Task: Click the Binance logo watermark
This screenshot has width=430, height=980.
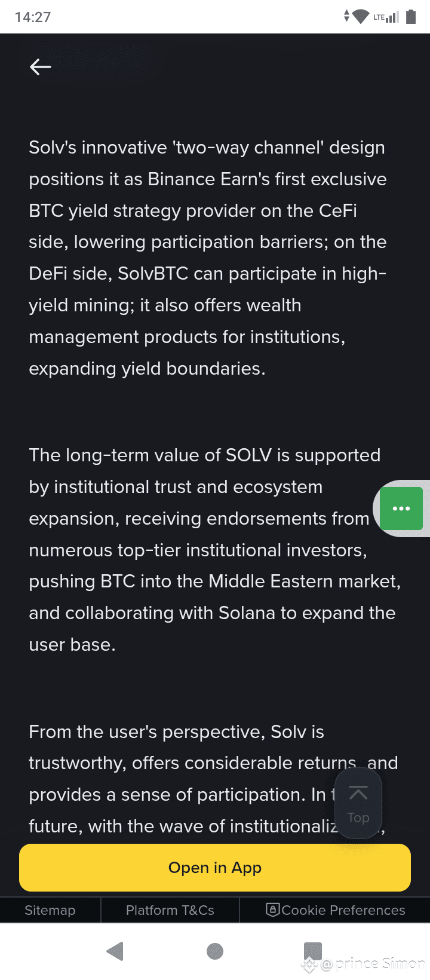Action: point(309,964)
